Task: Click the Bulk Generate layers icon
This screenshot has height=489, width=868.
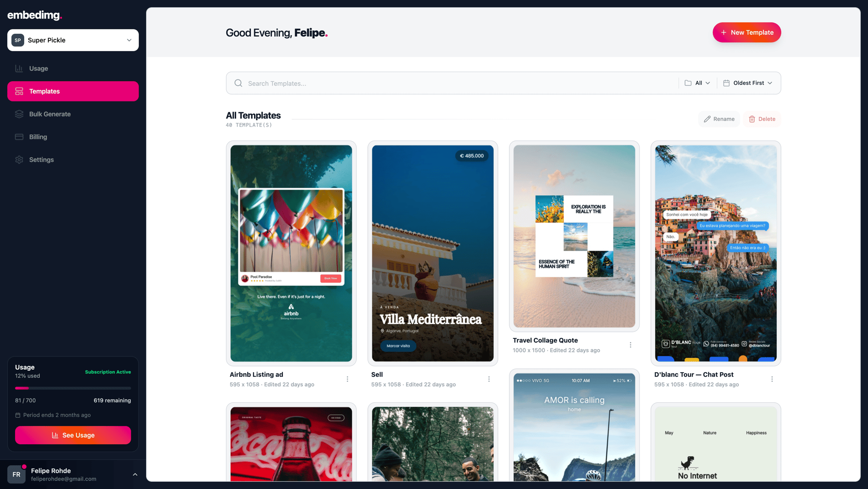Action: point(19,114)
